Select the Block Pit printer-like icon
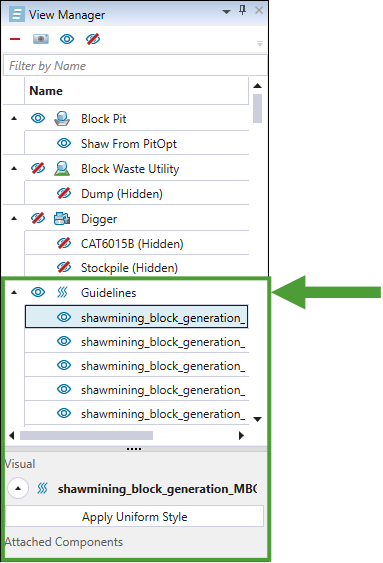 (x=62, y=118)
